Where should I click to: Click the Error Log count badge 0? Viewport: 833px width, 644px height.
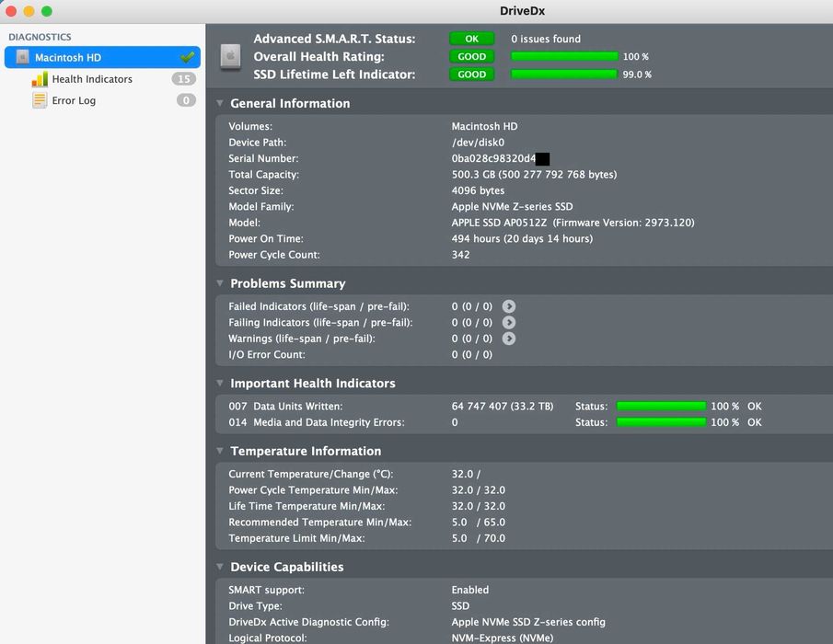[x=186, y=100]
